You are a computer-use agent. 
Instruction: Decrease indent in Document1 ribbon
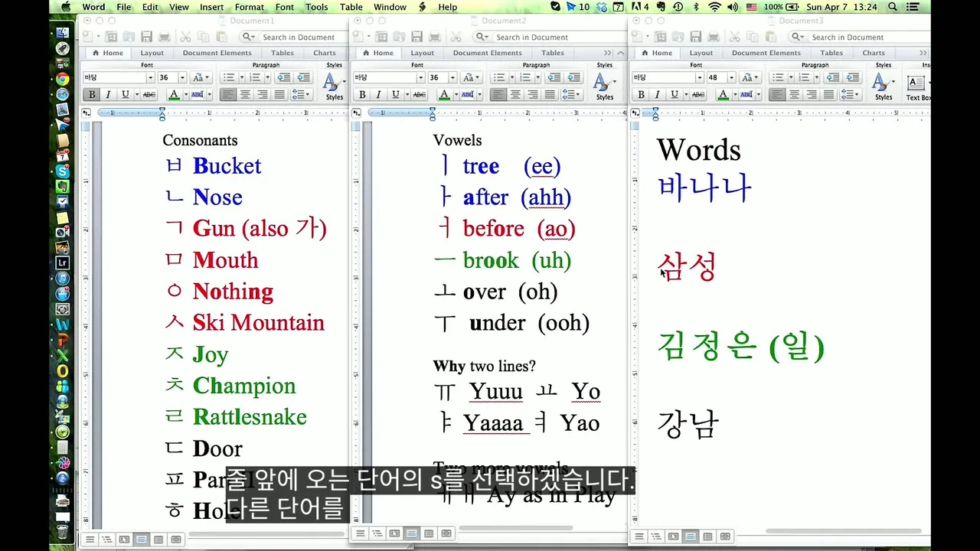[283, 77]
